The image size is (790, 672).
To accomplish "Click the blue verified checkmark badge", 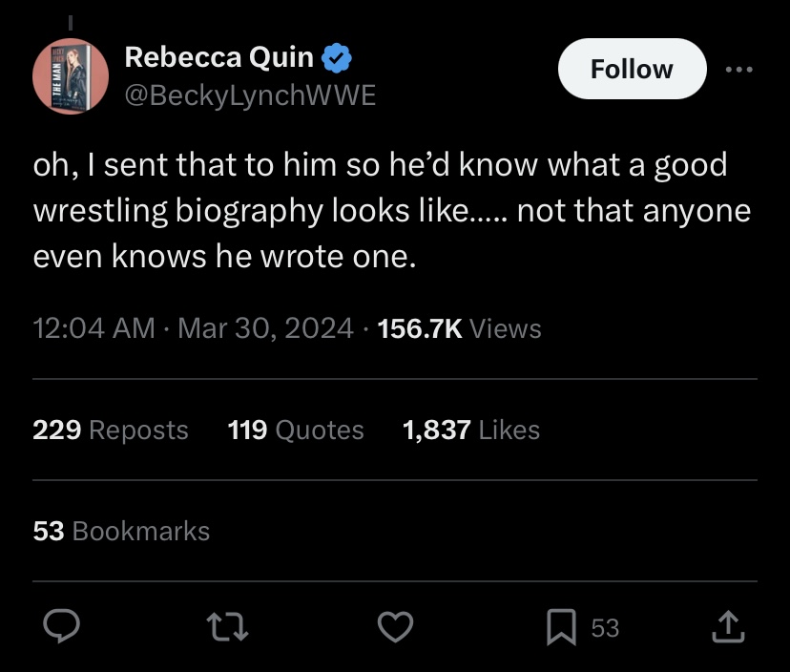I will 336,58.
